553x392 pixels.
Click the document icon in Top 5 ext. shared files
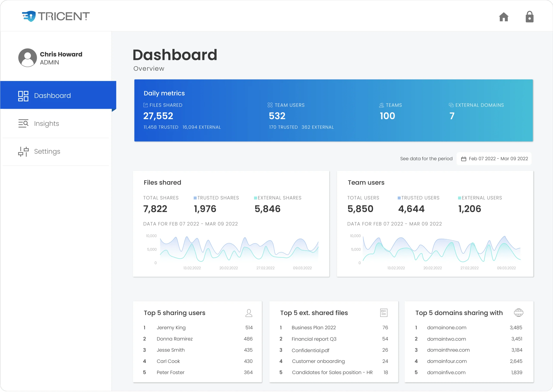pos(384,313)
